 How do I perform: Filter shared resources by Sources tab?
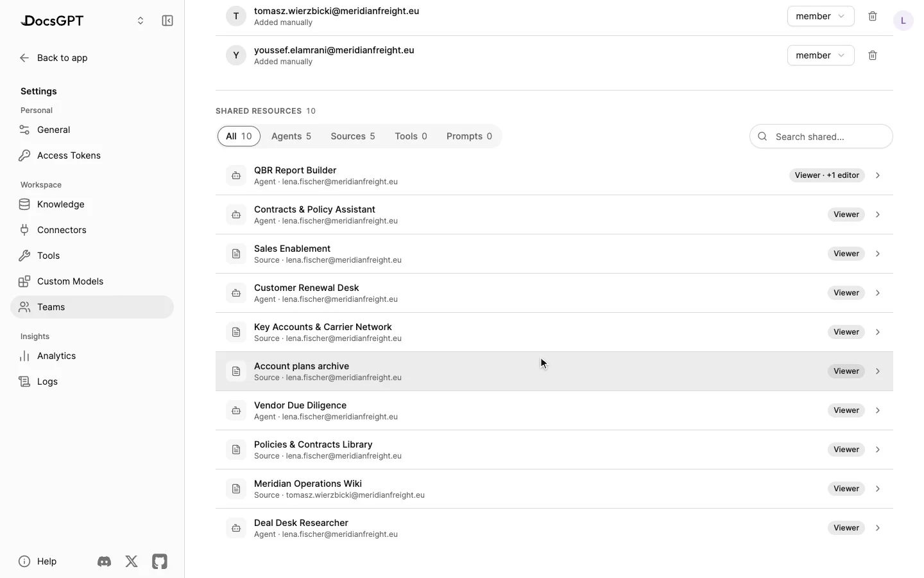[353, 136]
